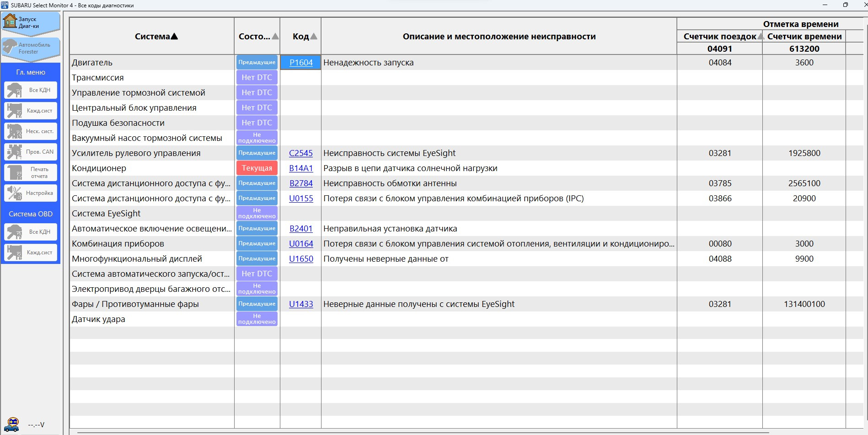Select Кажд.сист under Система OBD
868x435 pixels.
[31, 252]
